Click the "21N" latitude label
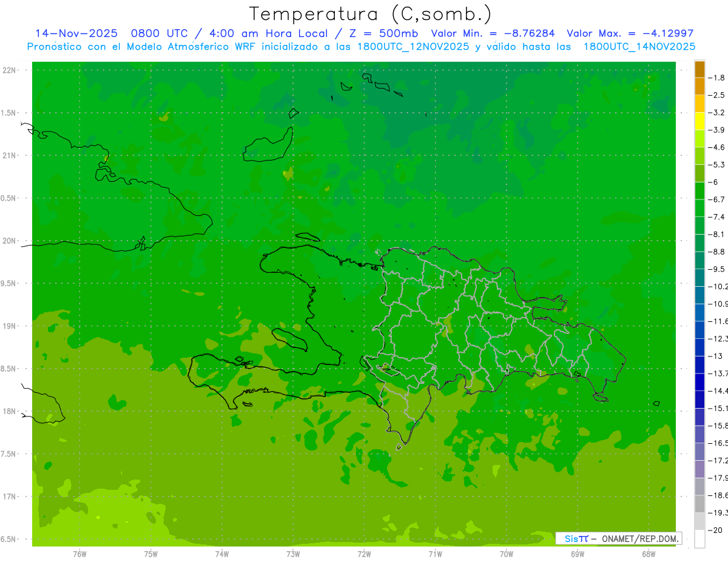 pyautogui.click(x=10, y=155)
